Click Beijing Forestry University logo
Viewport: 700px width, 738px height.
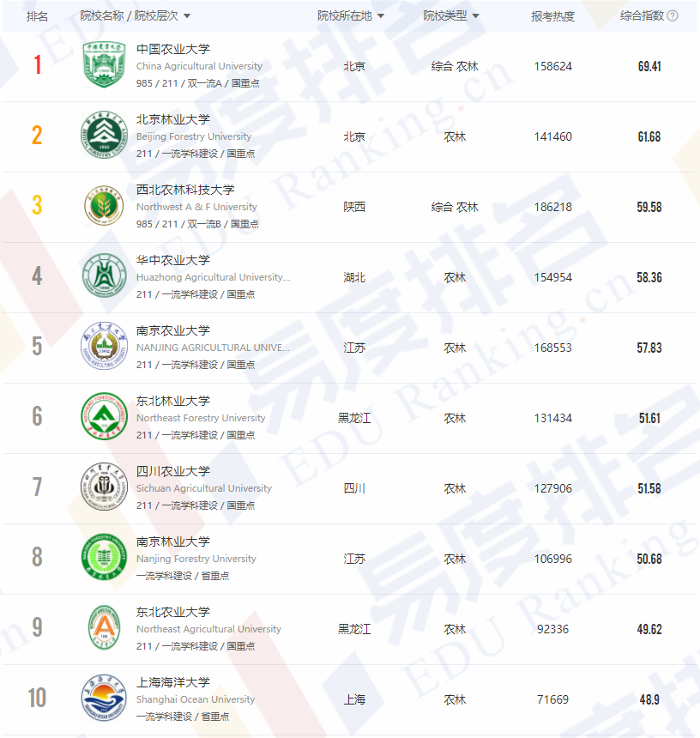(x=103, y=136)
